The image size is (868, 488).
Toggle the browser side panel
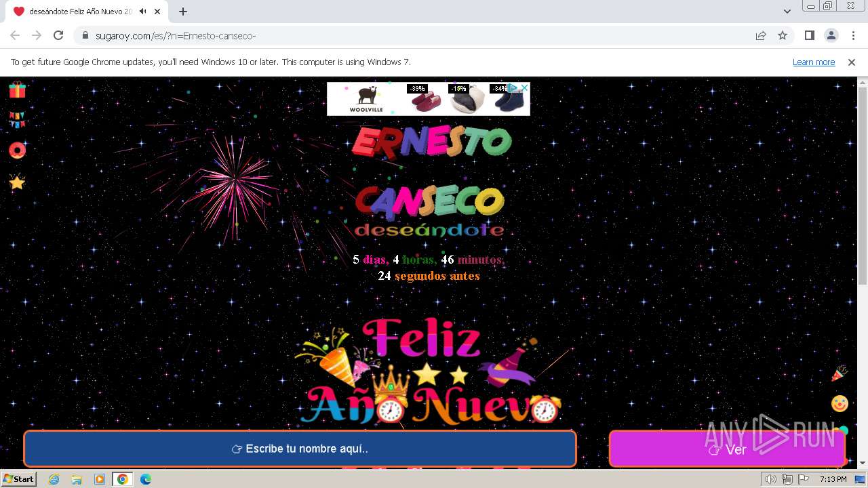(810, 35)
